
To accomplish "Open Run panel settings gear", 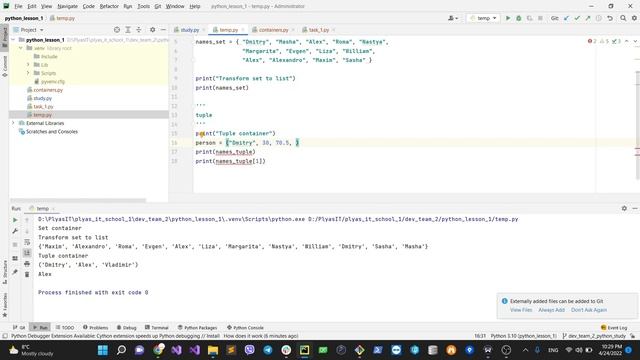I will (624, 208).
